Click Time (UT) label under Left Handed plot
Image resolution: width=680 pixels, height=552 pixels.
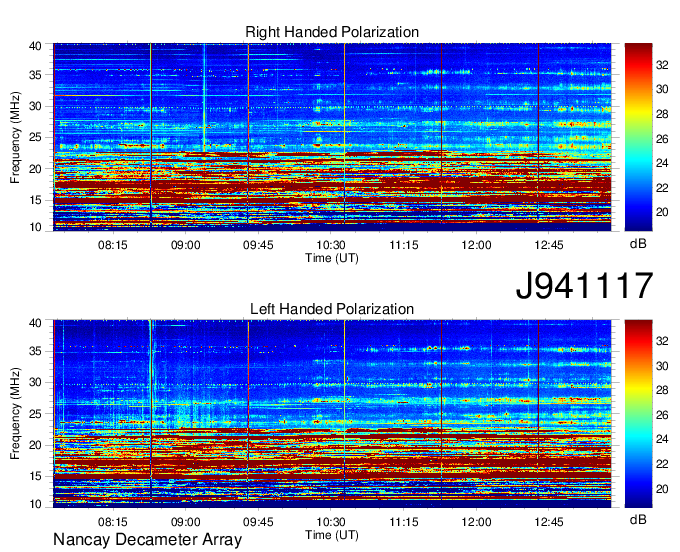[332, 535]
